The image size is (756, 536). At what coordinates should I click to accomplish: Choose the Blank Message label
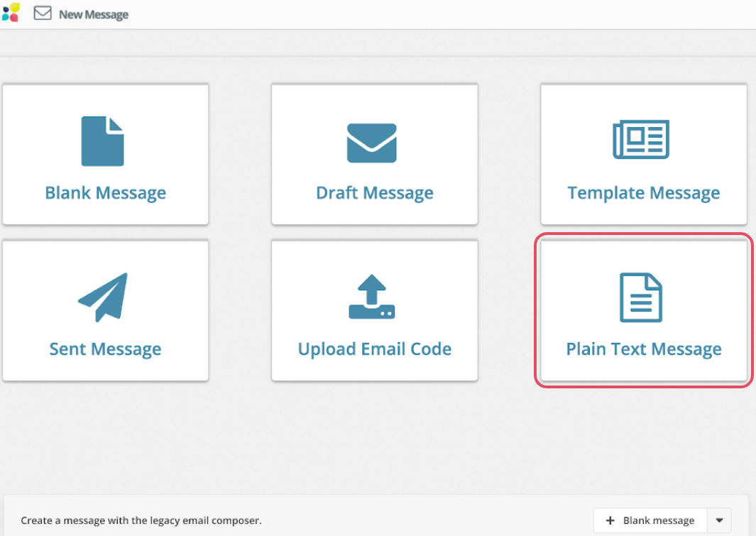pyautogui.click(x=105, y=193)
